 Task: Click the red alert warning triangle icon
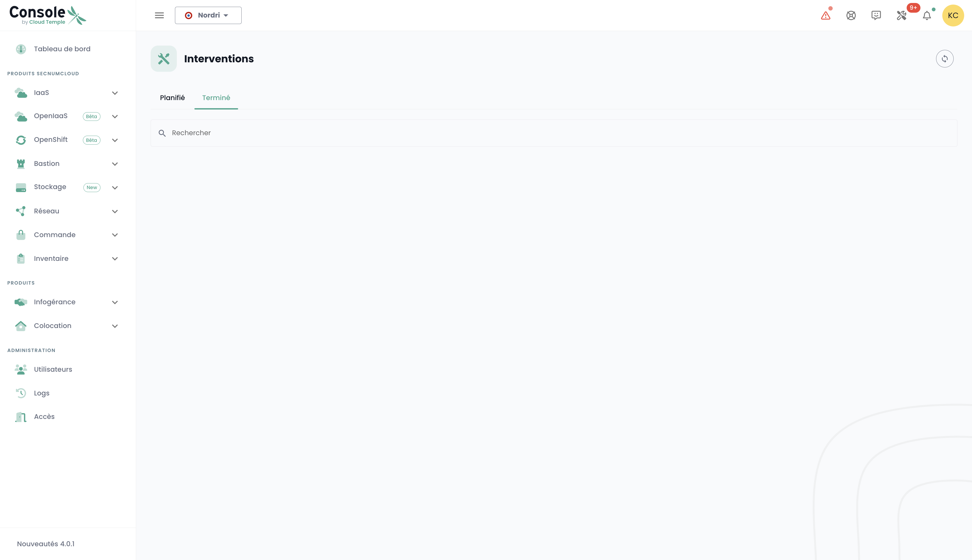pos(825,16)
